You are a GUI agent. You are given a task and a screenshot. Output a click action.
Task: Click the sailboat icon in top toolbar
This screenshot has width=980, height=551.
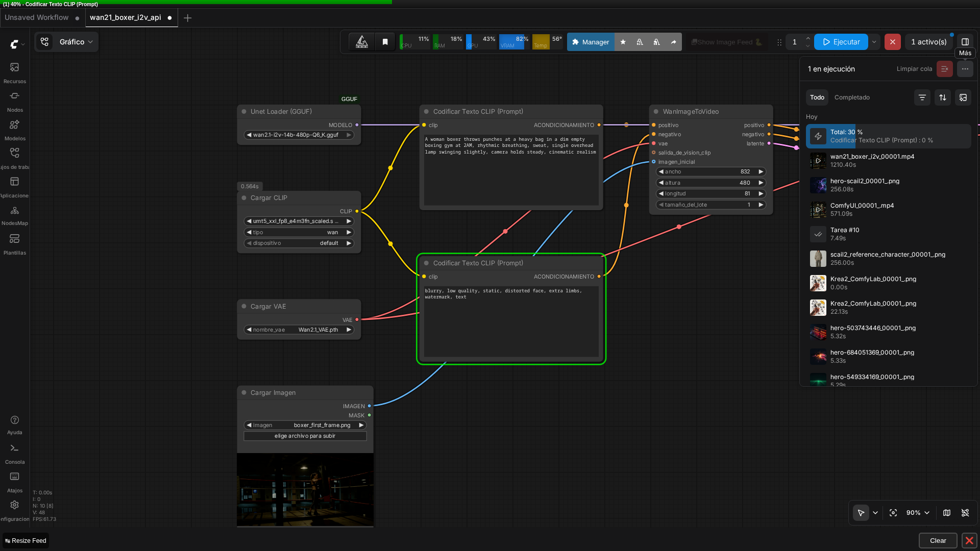coord(362,42)
